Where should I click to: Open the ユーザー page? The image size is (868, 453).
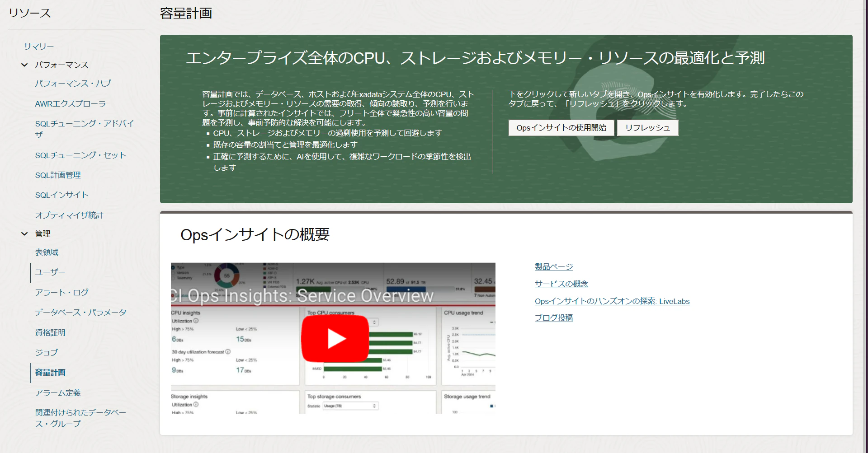pyautogui.click(x=50, y=272)
